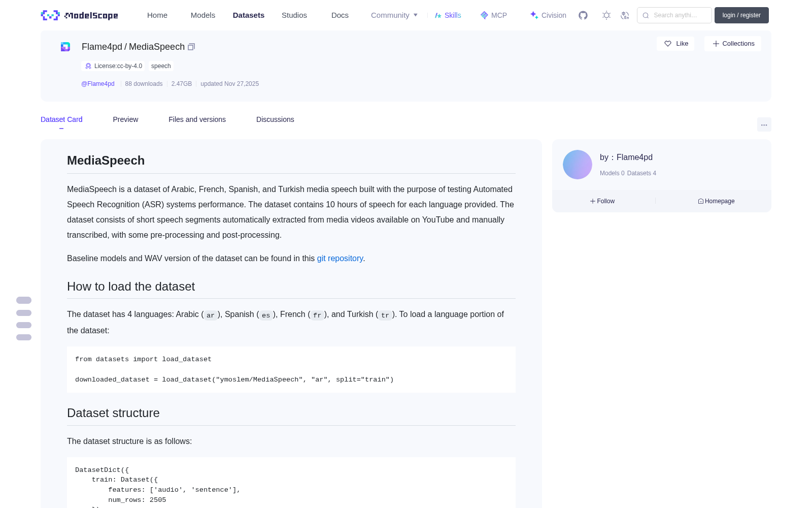The image size is (812, 508).
Task: Click the 'How to load the dataset' heading
Action: [x=131, y=287]
